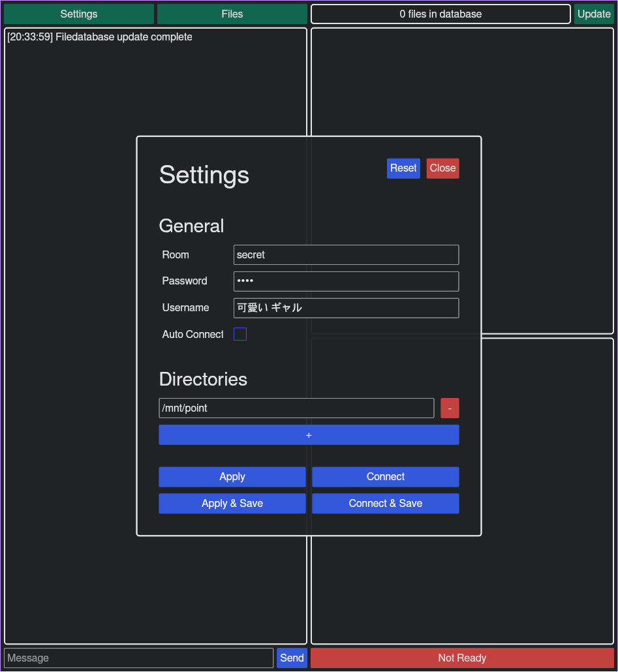
Task: Send the chat message
Action: tap(292, 658)
